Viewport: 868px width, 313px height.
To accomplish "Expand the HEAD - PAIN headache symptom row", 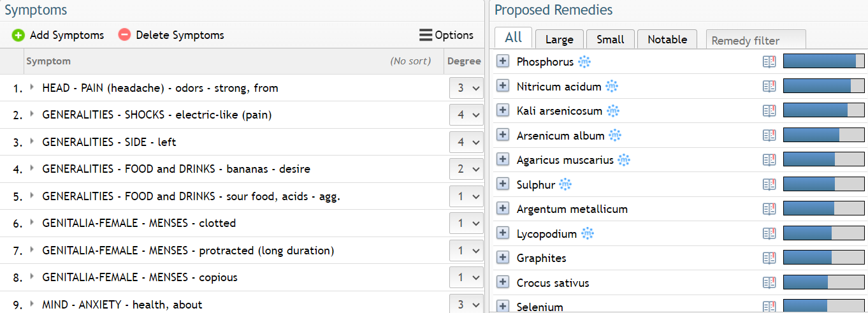I will [x=33, y=87].
